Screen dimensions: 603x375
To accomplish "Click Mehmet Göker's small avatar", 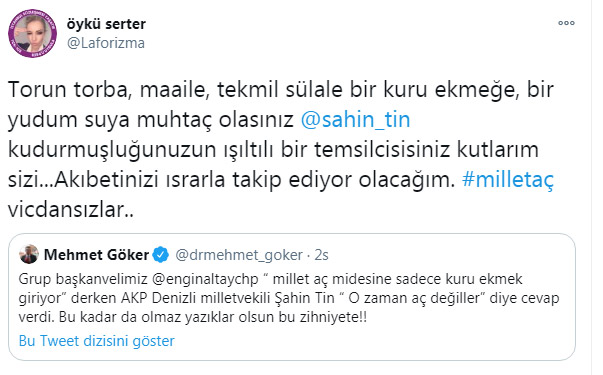I will 29,254.
